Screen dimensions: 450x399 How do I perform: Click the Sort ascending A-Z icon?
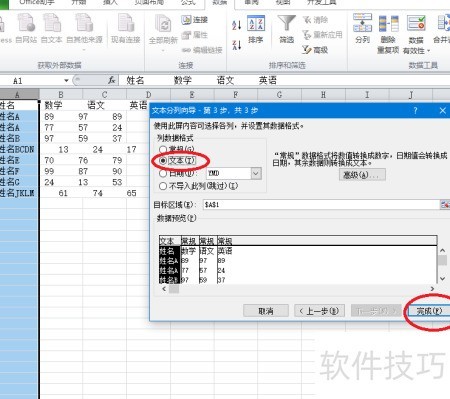[x=236, y=25]
